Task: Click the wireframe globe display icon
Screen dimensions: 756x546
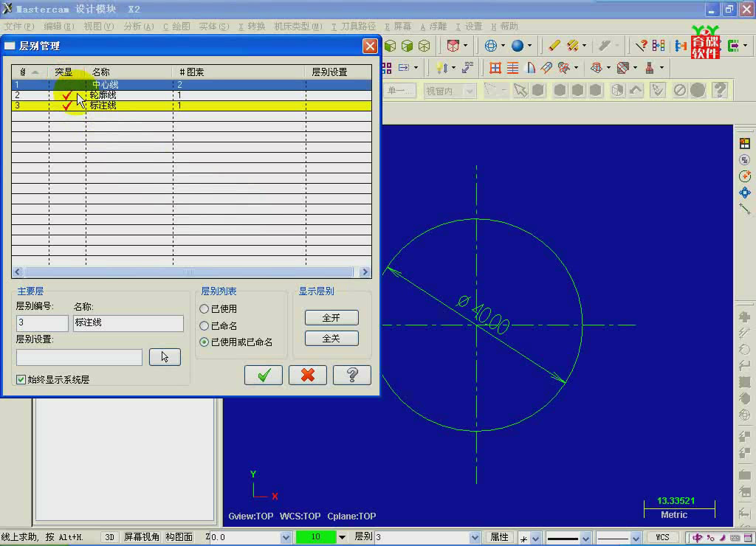Action: (490, 46)
